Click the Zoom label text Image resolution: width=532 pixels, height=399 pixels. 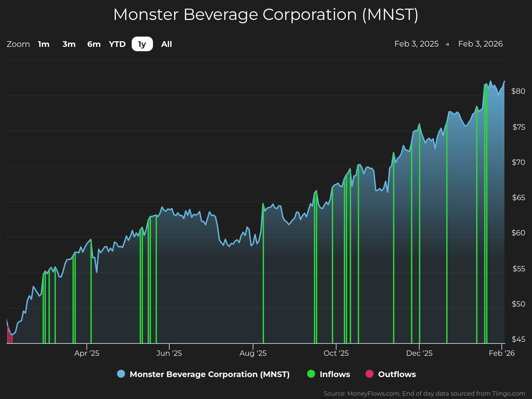tap(18, 44)
